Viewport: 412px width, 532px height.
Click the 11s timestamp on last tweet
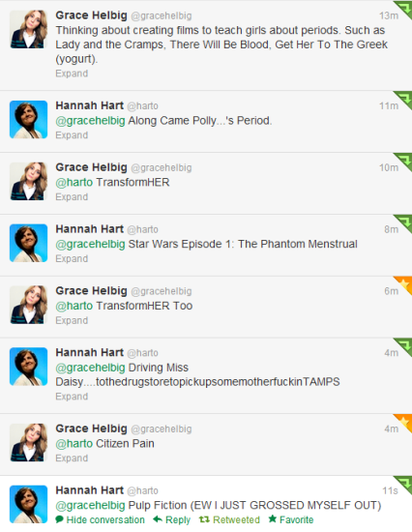390,491
